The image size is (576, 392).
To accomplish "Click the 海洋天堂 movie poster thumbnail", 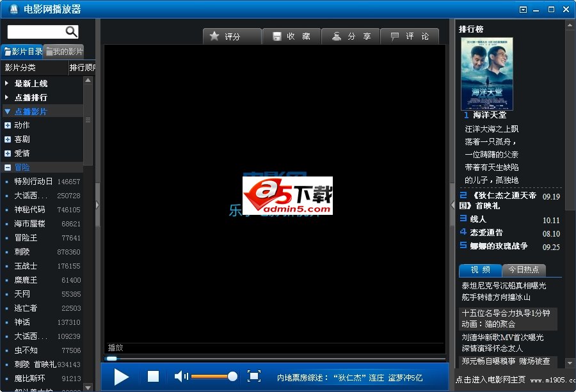I will (x=487, y=74).
